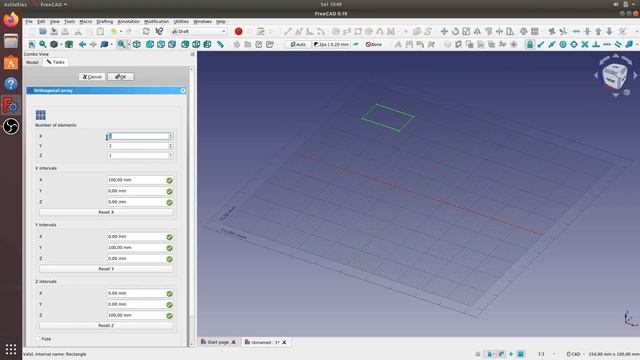Image resolution: width=640 pixels, height=360 pixels.
Task: Open the Modification menu
Action: point(156,22)
